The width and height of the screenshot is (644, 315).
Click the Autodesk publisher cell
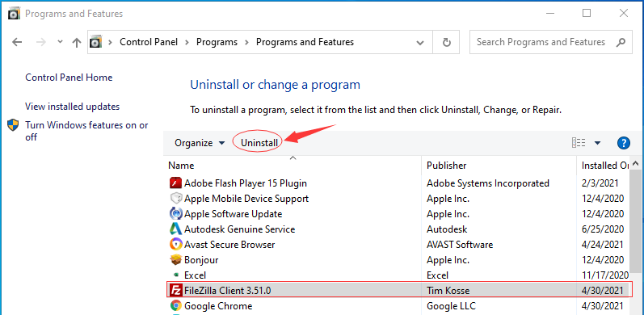pyautogui.click(x=447, y=229)
